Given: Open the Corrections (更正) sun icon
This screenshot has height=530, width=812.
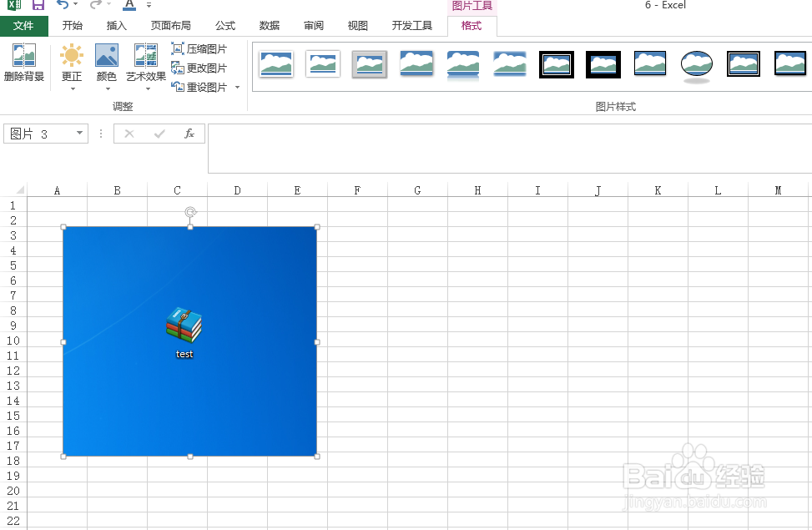Looking at the screenshot, I should (x=72, y=55).
